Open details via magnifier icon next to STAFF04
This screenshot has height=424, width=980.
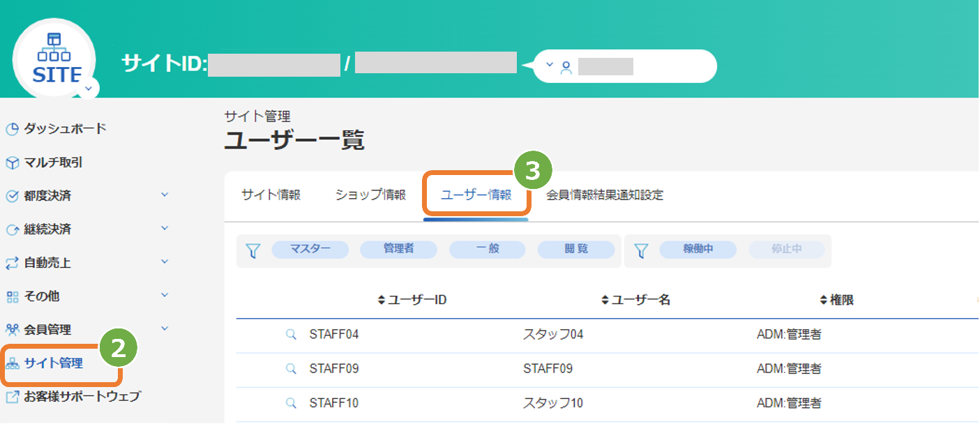pos(291,334)
